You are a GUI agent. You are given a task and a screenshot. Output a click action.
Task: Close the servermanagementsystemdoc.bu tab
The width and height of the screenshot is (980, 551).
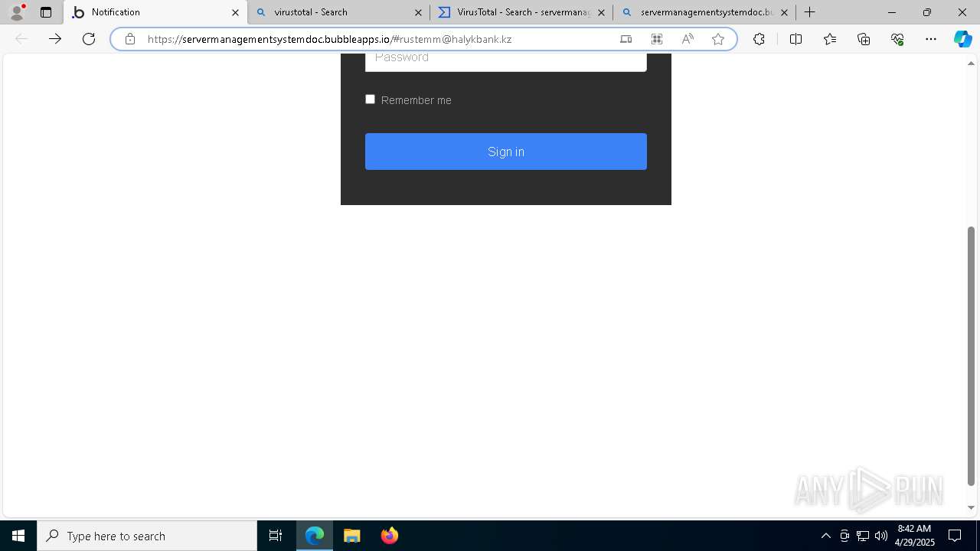784,12
